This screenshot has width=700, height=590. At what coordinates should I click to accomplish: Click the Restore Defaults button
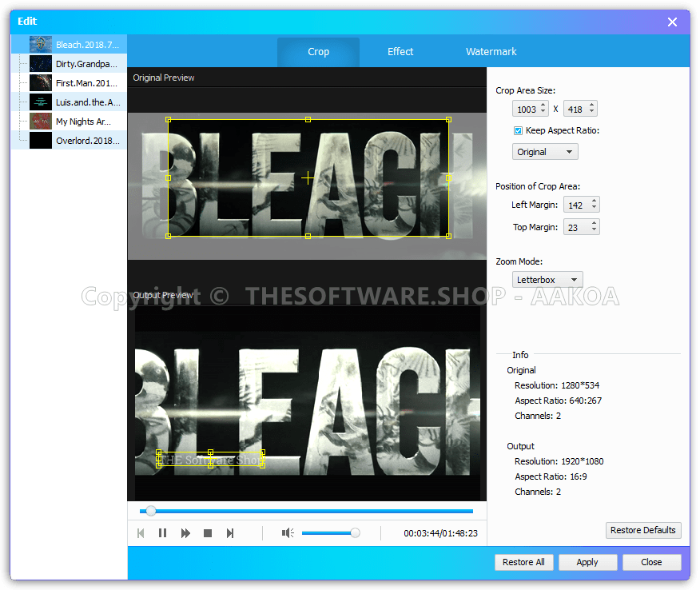[643, 530]
